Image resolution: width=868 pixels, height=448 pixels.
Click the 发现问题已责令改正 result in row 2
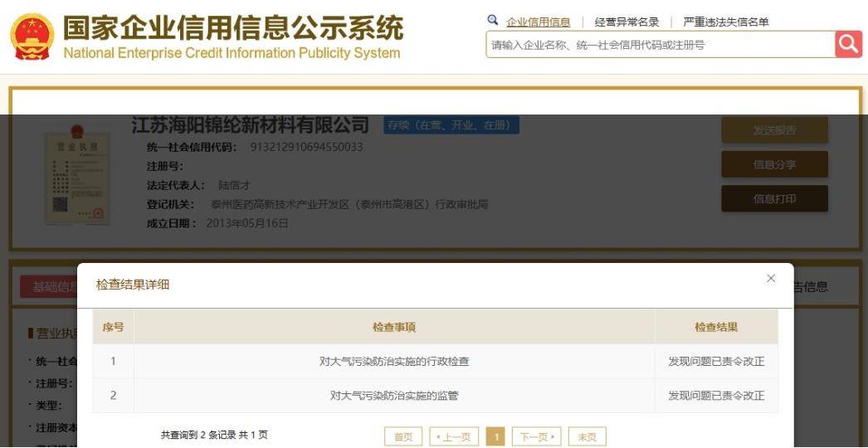coord(716,396)
